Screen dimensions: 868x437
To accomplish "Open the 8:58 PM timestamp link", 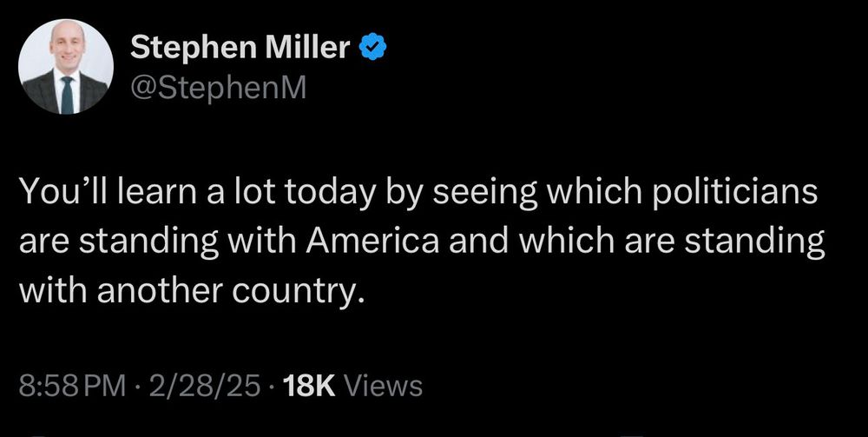I will pyautogui.click(x=72, y=386).
